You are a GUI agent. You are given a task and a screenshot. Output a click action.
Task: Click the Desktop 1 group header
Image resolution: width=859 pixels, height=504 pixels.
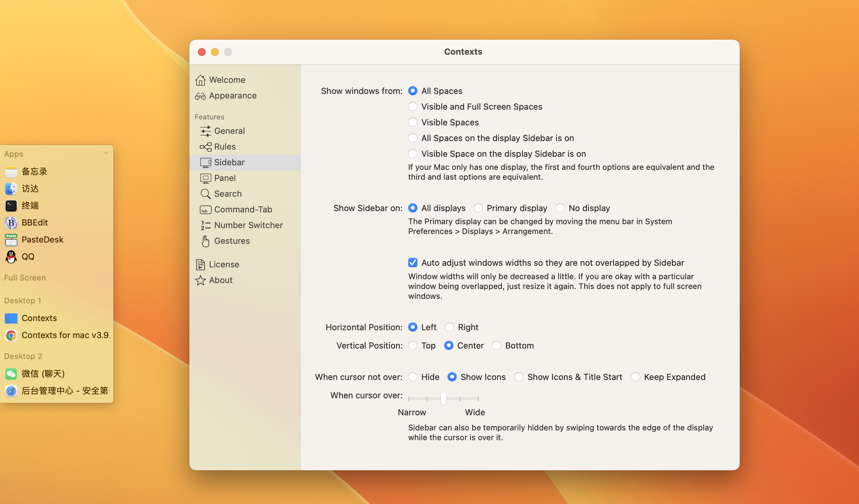23,300
